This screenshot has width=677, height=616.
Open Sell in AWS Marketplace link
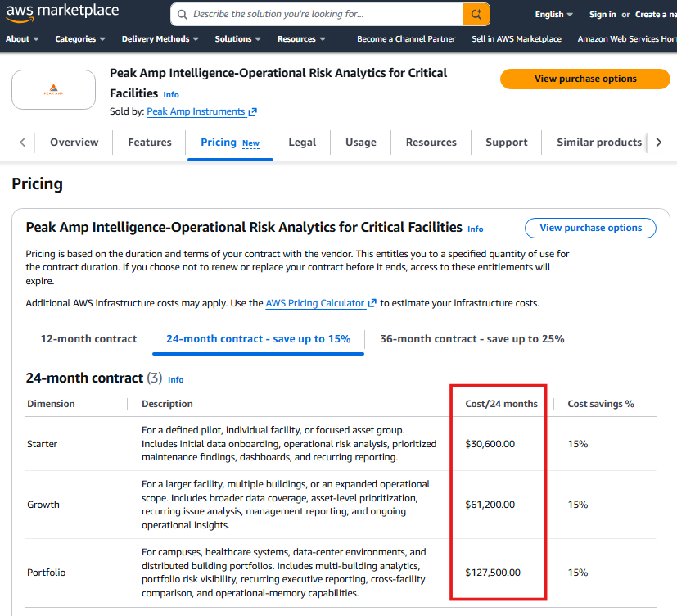point(517,38)
